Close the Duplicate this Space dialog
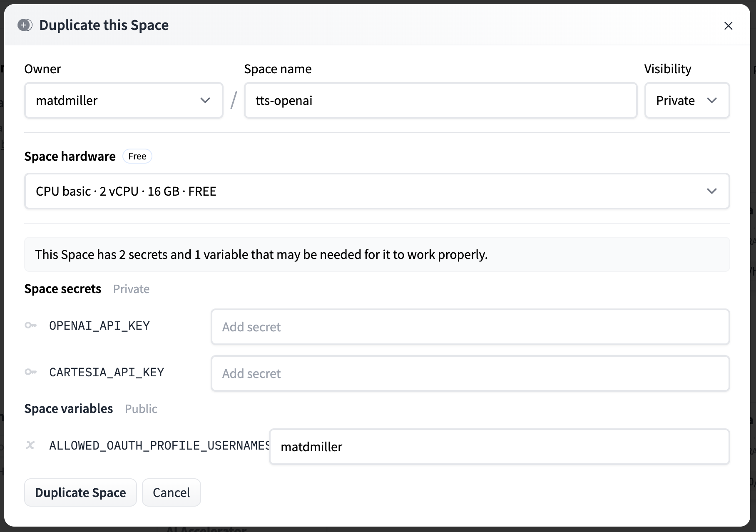Viewport: 756px width, 532px height. coord(728,26)
